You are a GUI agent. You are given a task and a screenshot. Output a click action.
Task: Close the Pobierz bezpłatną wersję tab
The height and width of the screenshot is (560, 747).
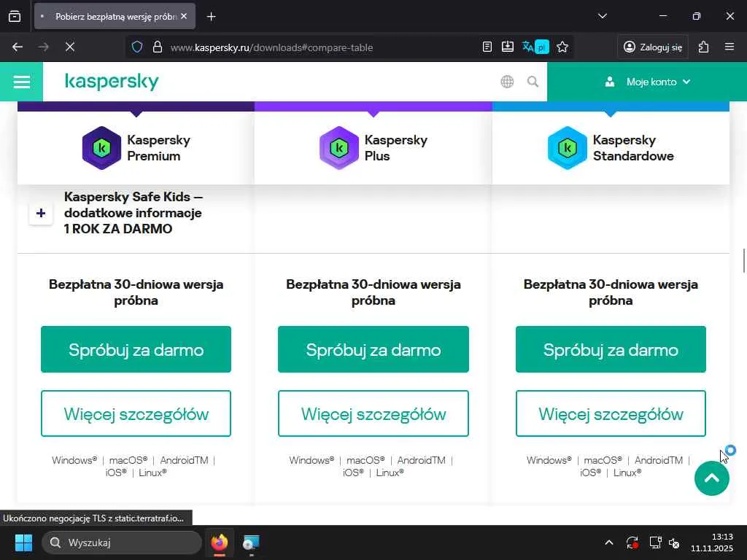click(184, 16)
